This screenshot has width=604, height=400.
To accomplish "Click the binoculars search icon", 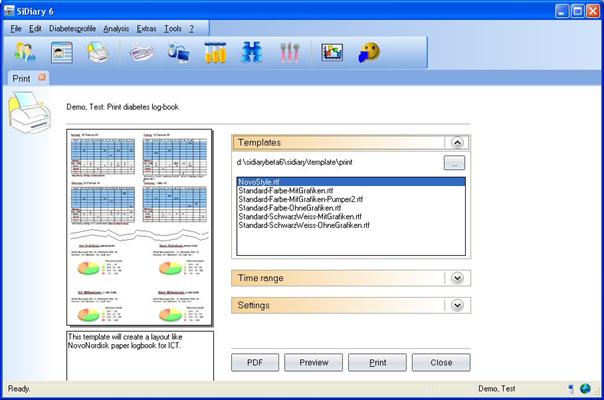I will tap(251, 53).
